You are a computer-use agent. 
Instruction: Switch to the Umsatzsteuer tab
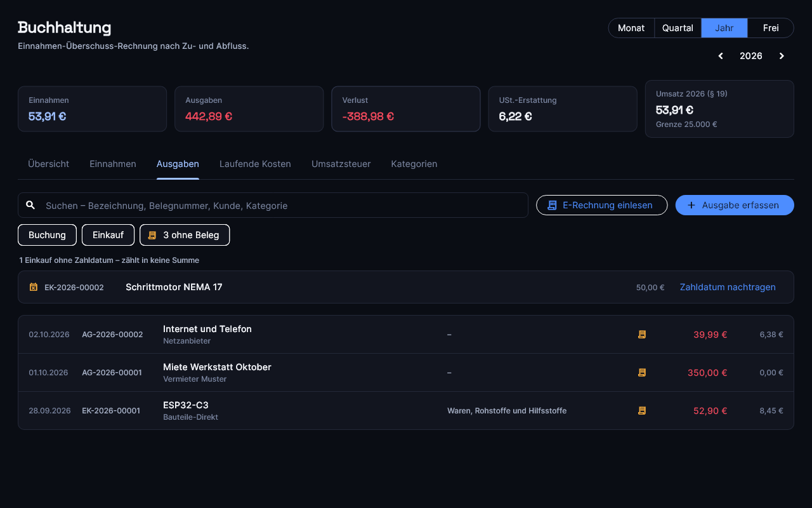point(341,164)
